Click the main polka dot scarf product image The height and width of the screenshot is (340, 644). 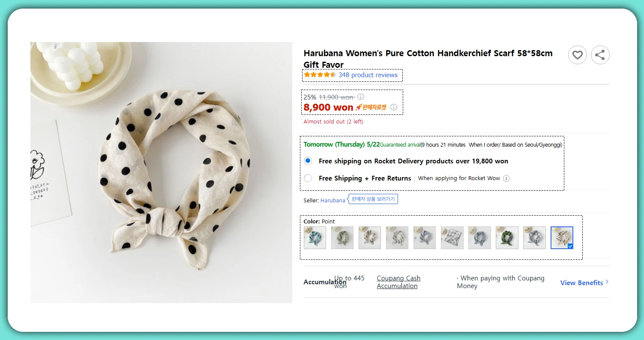(x=161, y=172)
